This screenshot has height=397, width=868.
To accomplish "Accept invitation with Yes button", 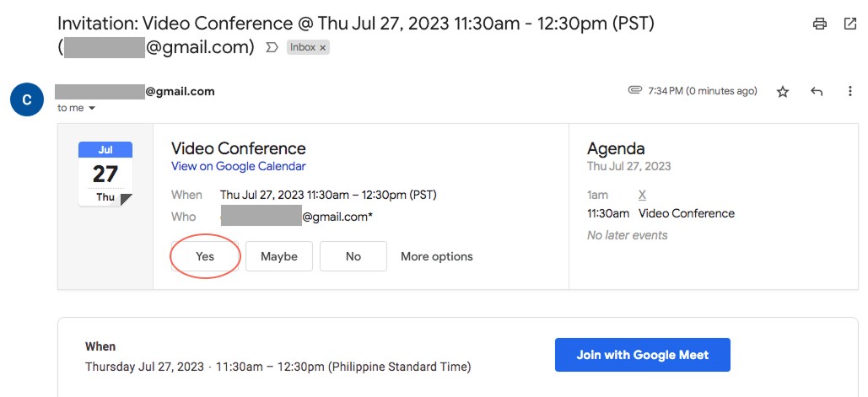I will coord(205,256).
